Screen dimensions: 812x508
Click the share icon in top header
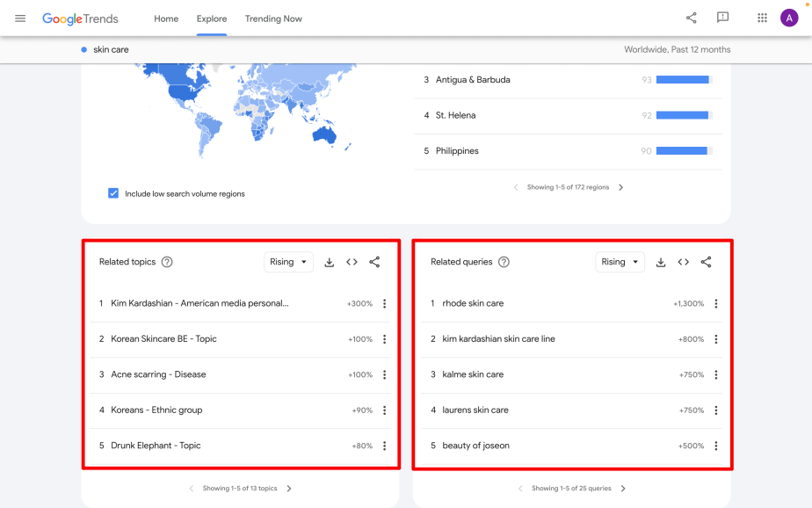tap(692, 18)
